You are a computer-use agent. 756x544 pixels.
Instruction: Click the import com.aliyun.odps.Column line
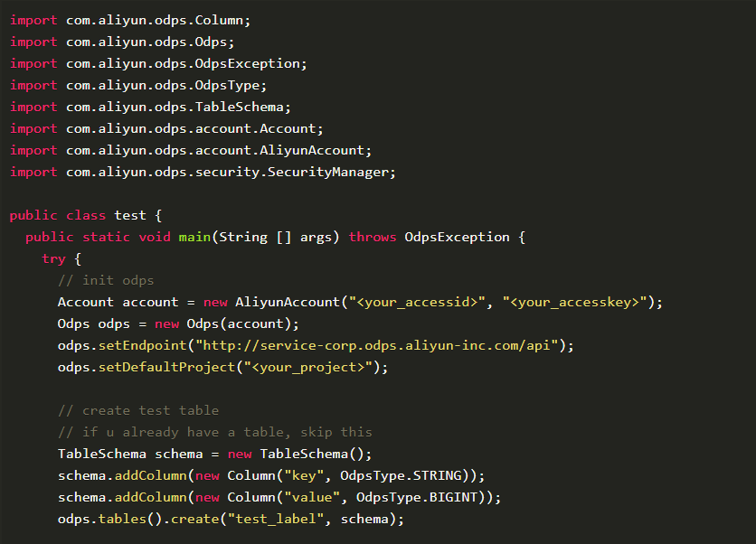tap(130, 20)
